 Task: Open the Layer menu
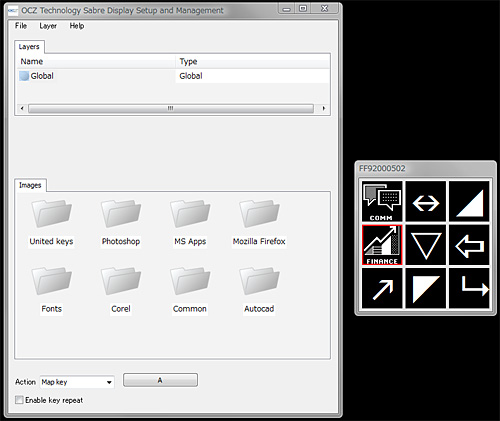point(48,26)
